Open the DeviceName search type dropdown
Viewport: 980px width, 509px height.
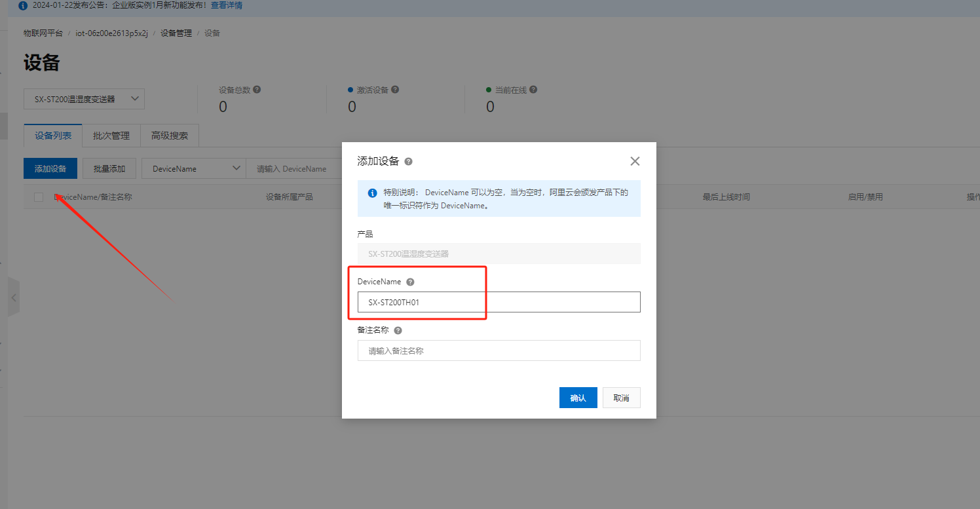coord(194,168)
